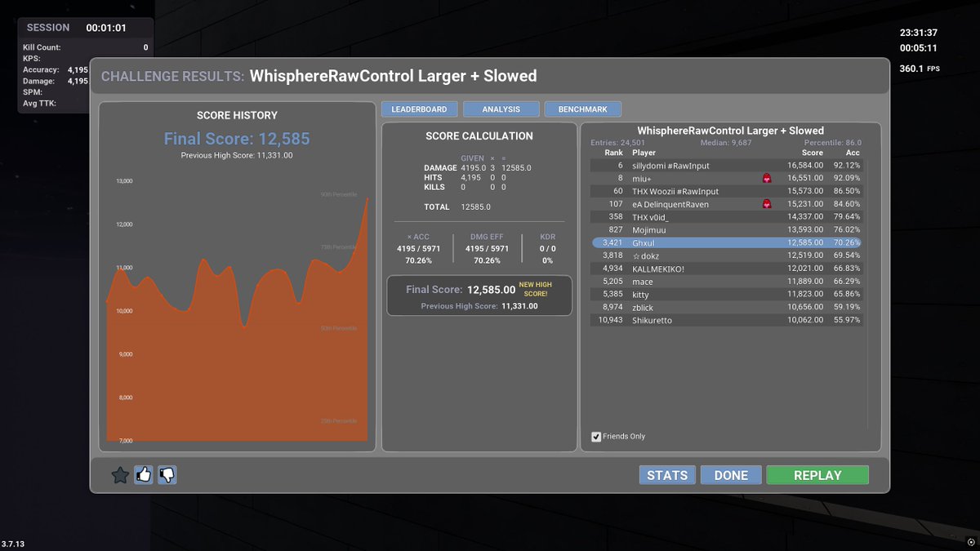The image size is (980, 551).
Task: Select sillydomi #RawInput leaderboard row
Action: (726, 165)
